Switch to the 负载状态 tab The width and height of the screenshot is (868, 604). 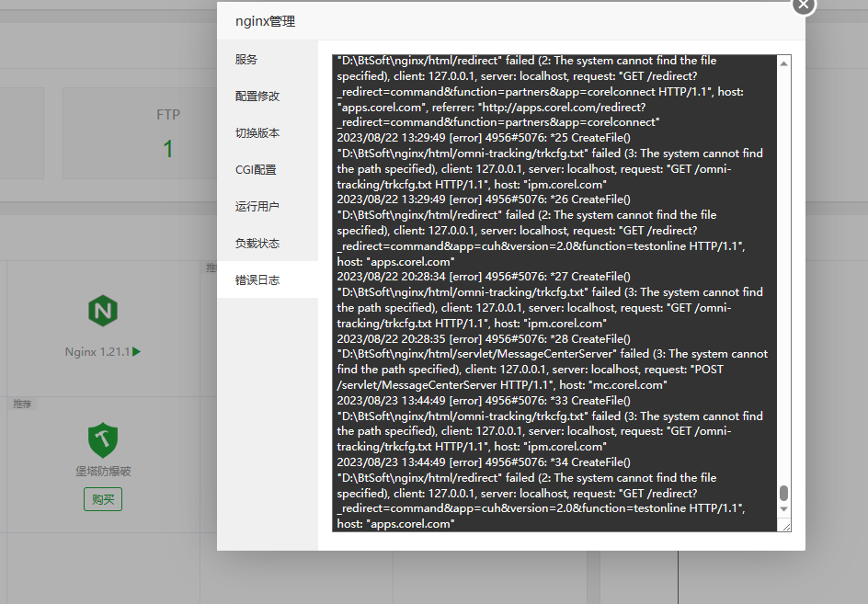click(x=268, y=243)
